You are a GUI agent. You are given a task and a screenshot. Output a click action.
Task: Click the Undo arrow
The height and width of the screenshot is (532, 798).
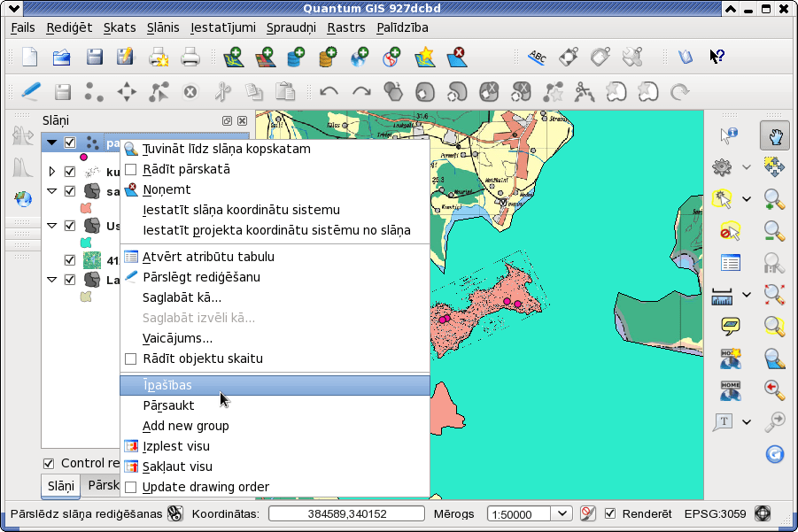[329, 92]
